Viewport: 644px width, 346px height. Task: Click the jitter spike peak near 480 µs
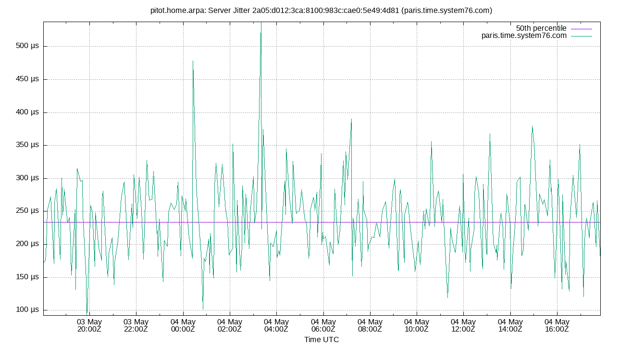pyautogui.click(x=193, y=62)
